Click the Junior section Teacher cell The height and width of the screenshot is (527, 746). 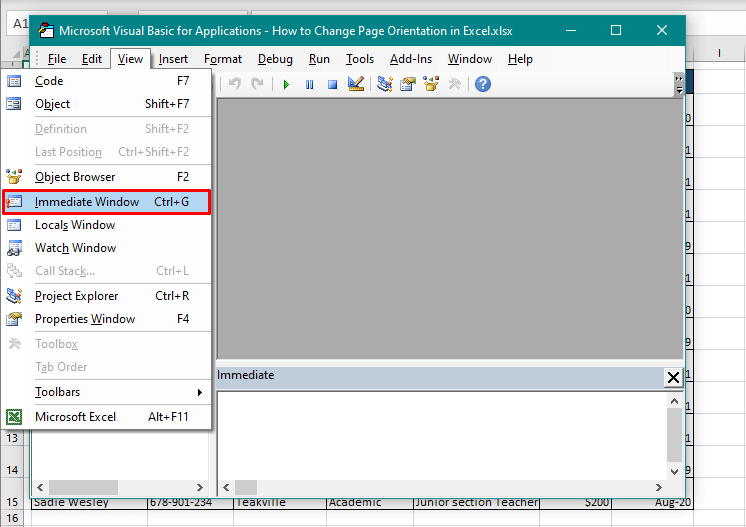pyautogui.click(x=476, y=502)
